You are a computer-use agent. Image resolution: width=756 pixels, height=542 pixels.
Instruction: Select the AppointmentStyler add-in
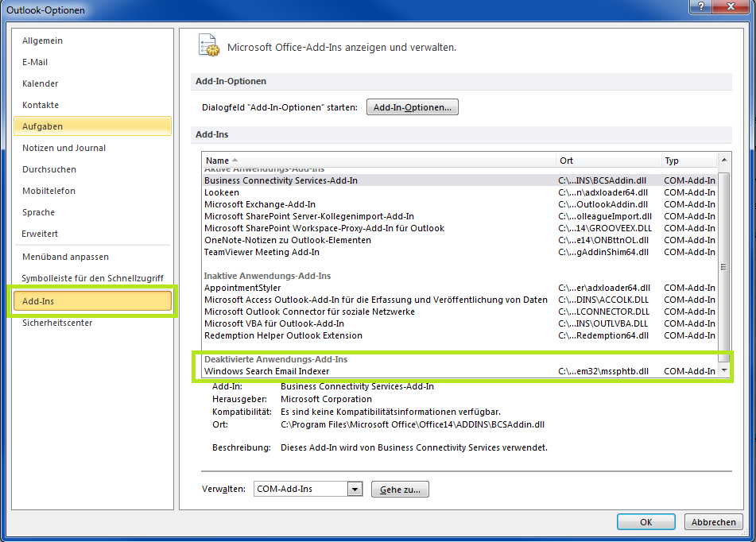click(x=459, y=288)
